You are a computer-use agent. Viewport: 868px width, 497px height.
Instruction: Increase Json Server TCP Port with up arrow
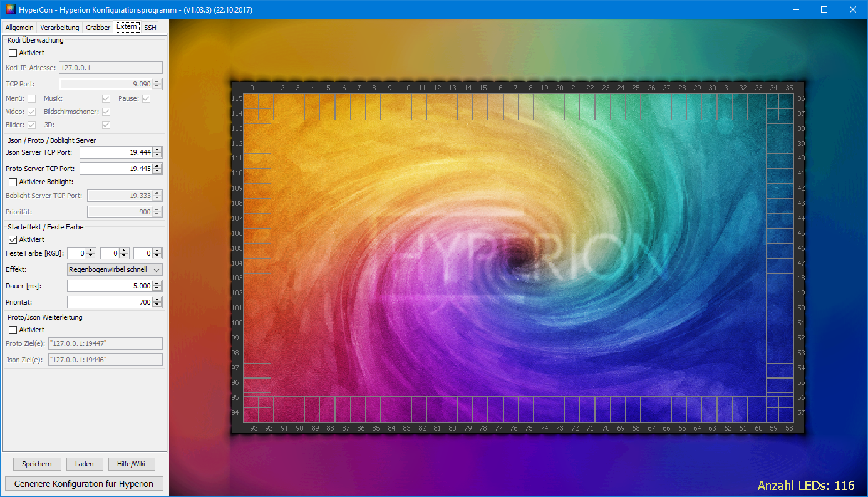pyautogui.click(x=157, y=149)
